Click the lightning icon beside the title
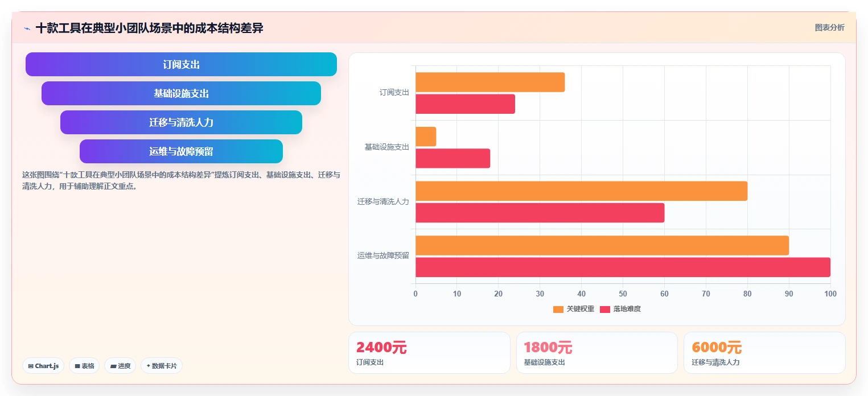868x396 pixels. point(27,28)
